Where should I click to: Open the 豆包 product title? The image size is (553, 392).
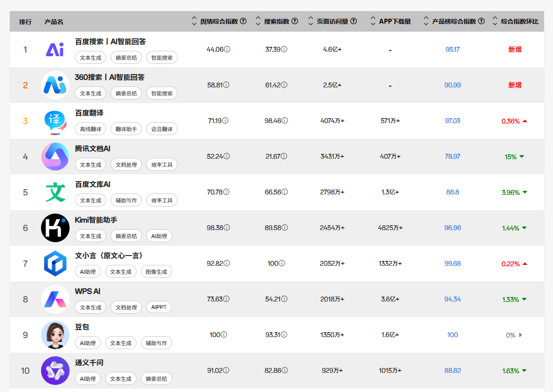pyautogui.click(x=82, y=327)
